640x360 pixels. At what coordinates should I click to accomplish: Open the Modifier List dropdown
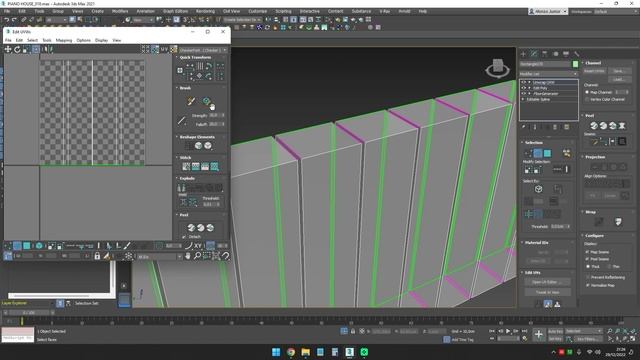tap(549, 74)
